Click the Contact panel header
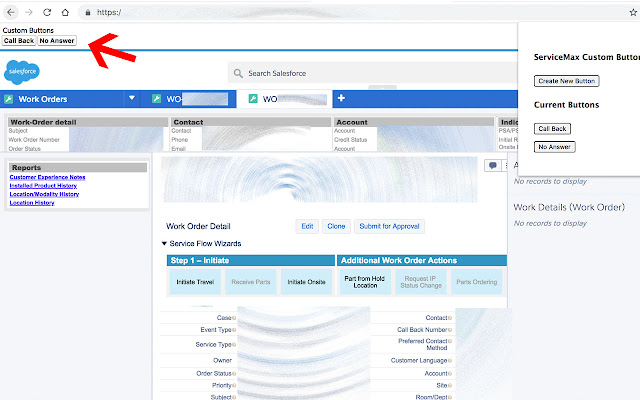Viewport: 640px width, 400px height. [251, 122]
